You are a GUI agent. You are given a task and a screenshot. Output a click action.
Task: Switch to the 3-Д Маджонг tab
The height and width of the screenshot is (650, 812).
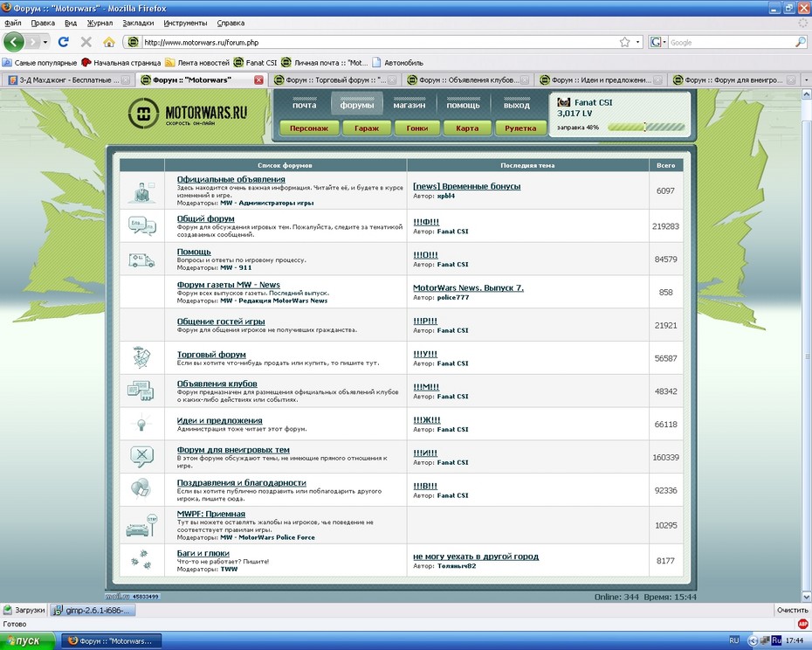[x=69, y=80]
